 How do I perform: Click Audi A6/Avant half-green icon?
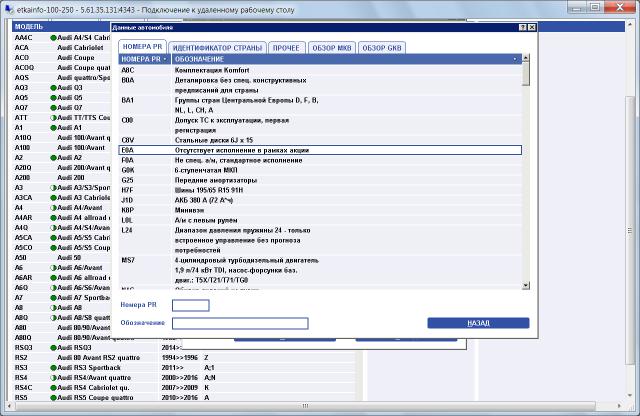pyautogui.click(x=53, y=268)
